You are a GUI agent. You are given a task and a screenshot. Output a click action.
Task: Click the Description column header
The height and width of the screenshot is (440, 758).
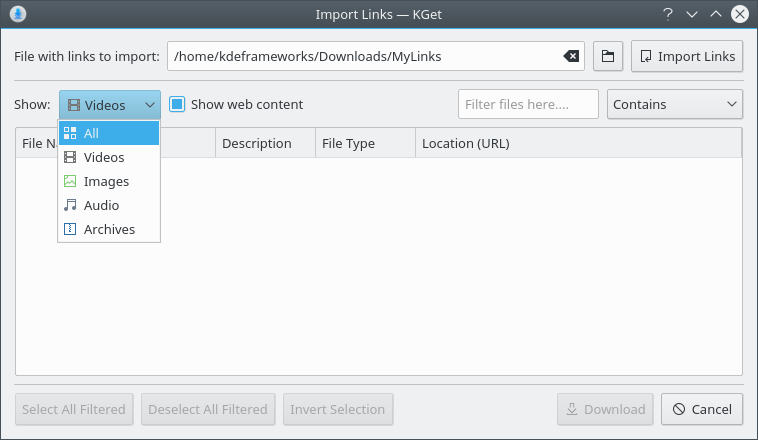[x=264, y=143]
